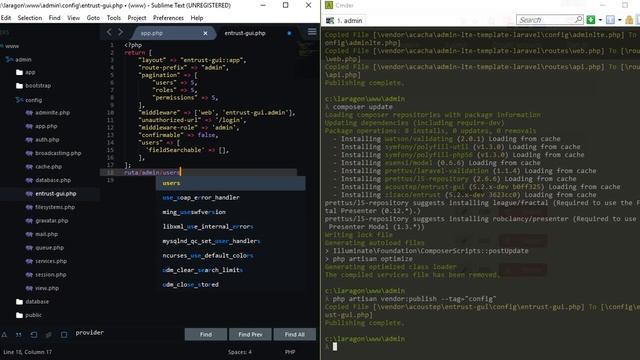
Task: Expand the database folder in sidebar
Action: (33, 302)
